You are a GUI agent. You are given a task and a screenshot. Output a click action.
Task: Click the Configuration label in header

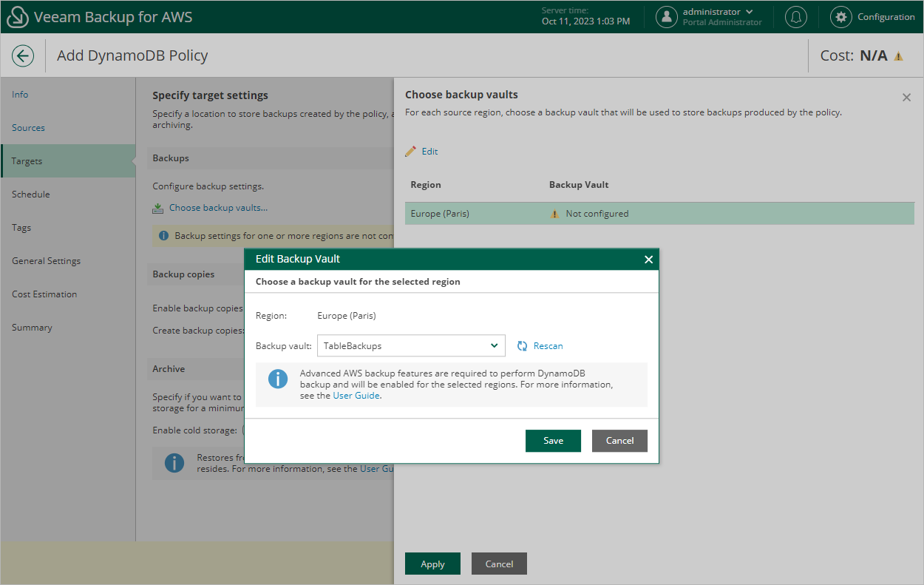pos(886,17)
